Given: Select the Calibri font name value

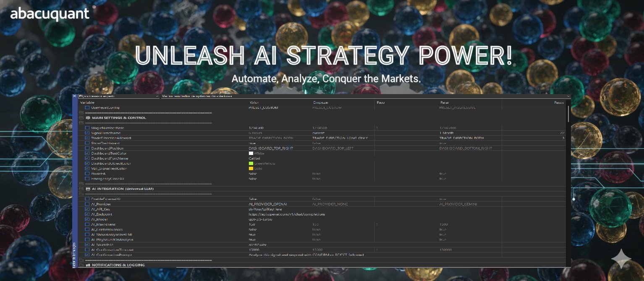Looking at the screenshot, I should 254,158.
